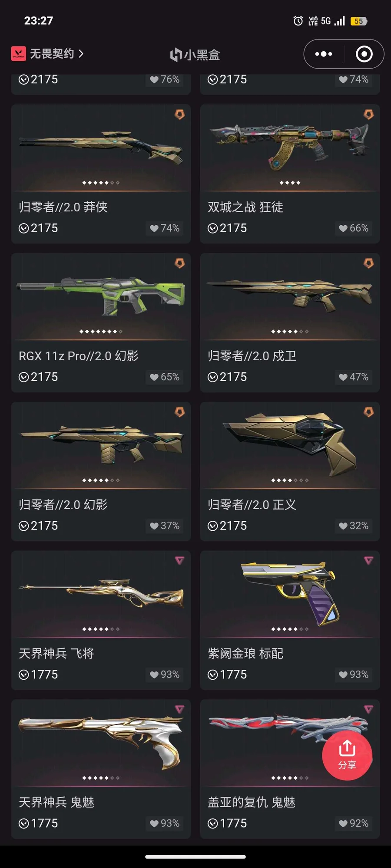This screenshot has height=868, width=391.
Task: Tap the 32% heart on 归零者//2.0 正义
Action: coord(354,526)
